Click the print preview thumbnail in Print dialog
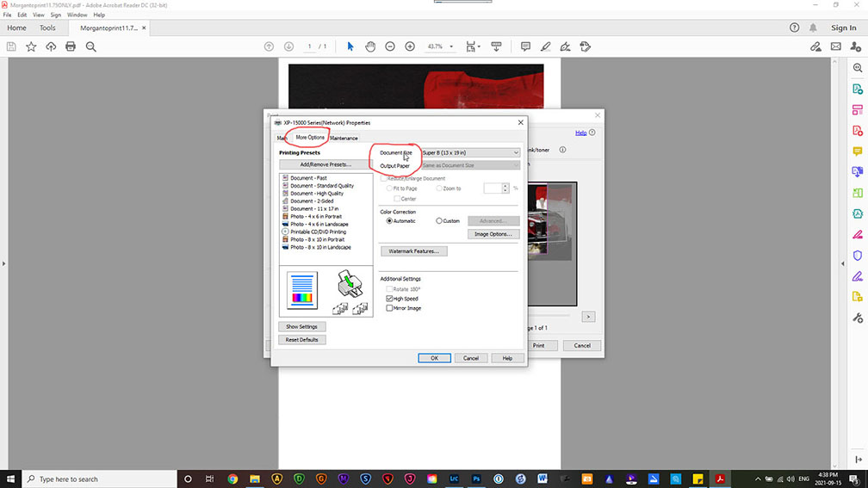 552,244
